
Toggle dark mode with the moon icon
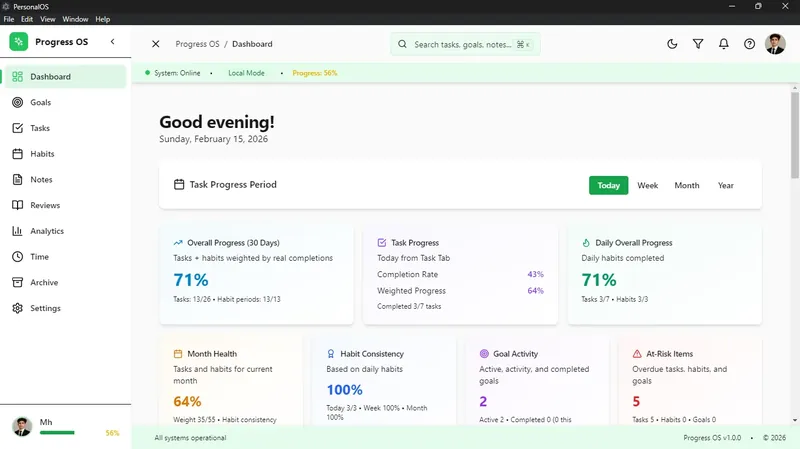672,44
